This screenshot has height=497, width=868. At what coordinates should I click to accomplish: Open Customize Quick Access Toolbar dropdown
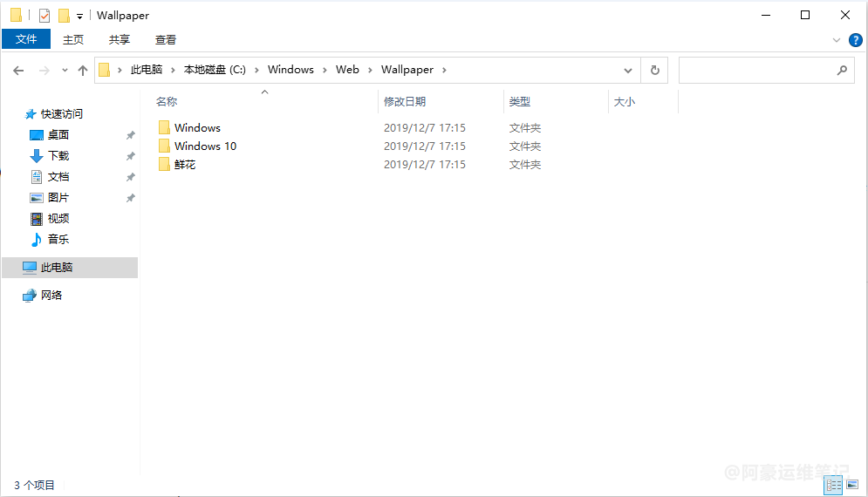79,16
